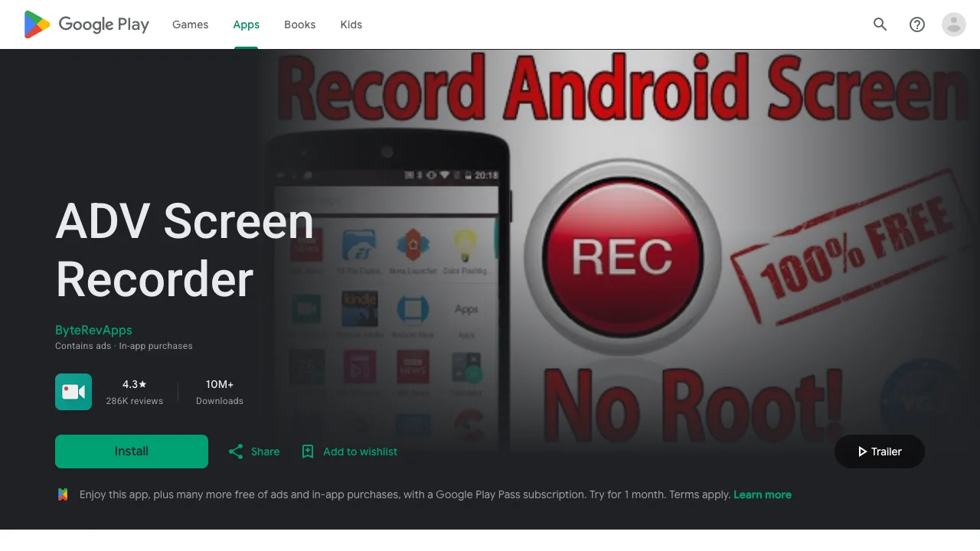This screenshot has width=980, height=551.
Task: Open the search magnifier icon
Action: pos(880,24)
